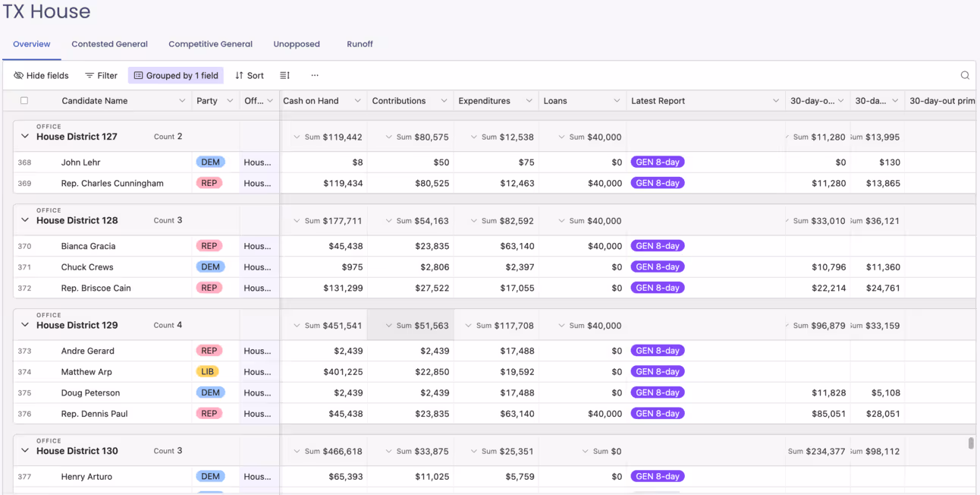Image resolution: width=980 pixels, height=495 pixels.
Task: Open Latest Report column dropdown arrow
Action: (x=776, y=101)
